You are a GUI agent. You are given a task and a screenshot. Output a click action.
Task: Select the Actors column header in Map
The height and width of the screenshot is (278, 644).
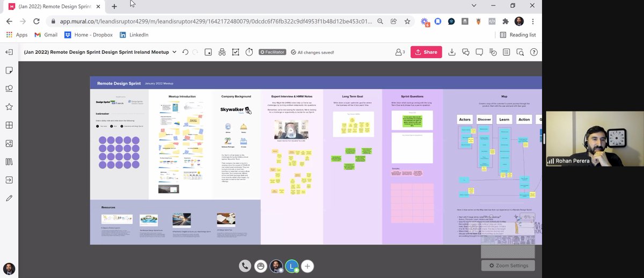(x=464, y=120)
